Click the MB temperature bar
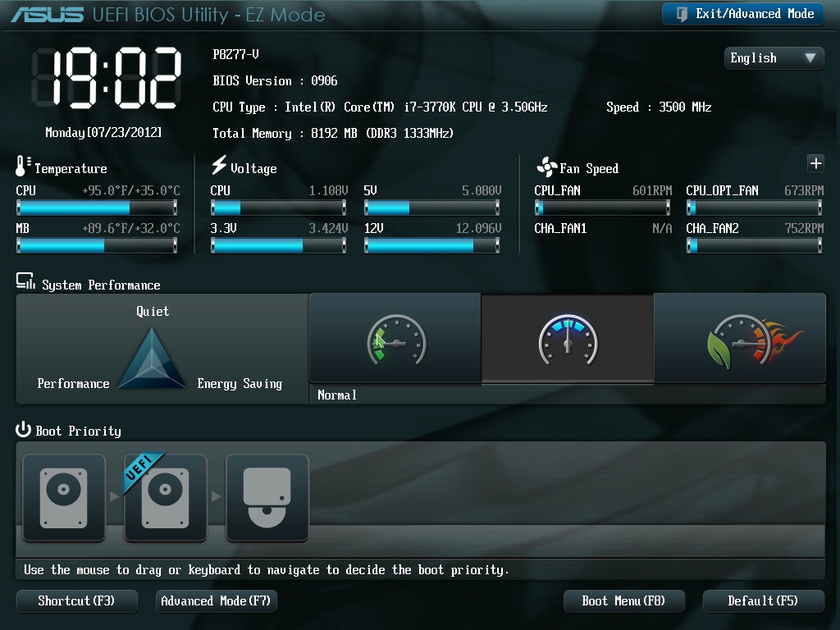840x630 pixels. tap(97, 245)
